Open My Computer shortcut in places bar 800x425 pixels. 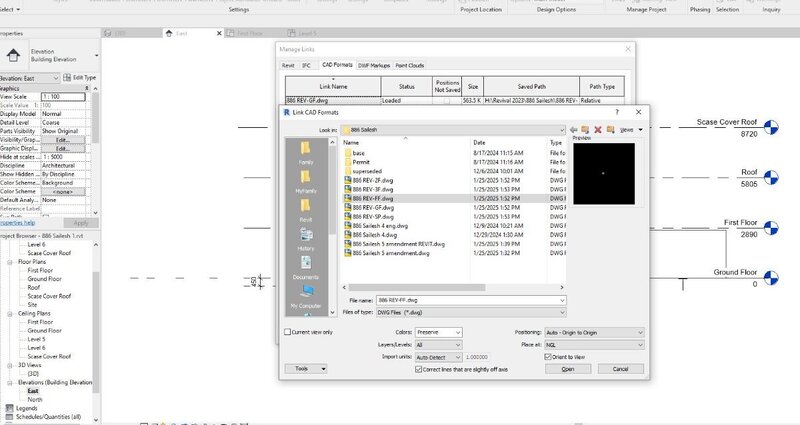pyautogui.click(x=306, y=296)
